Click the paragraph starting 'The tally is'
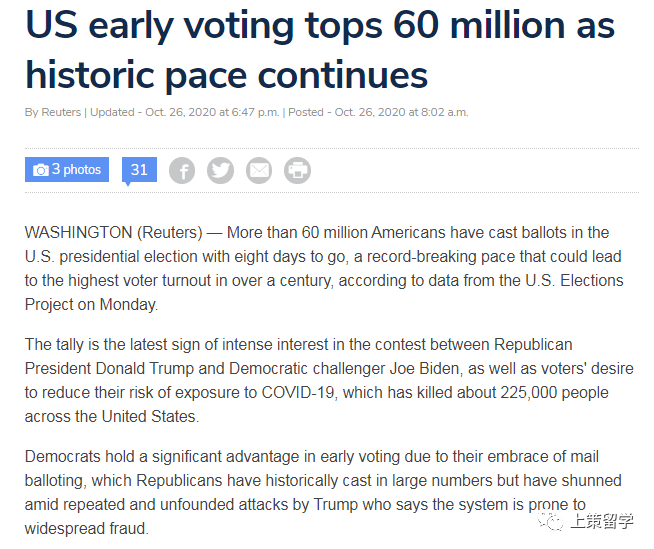This screenshot has width=654, height=549. [x=329, y=380]
